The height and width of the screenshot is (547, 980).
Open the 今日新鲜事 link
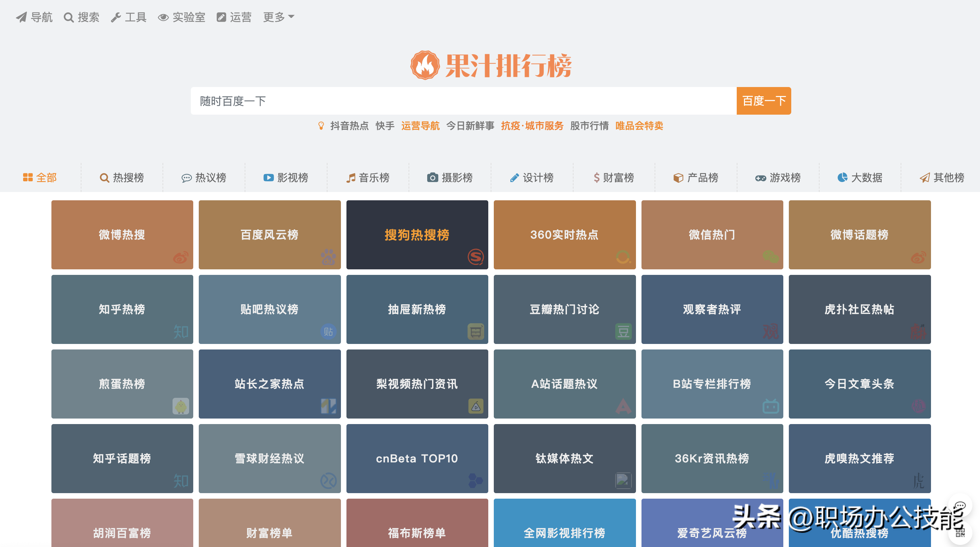click(x=470, y=126)
